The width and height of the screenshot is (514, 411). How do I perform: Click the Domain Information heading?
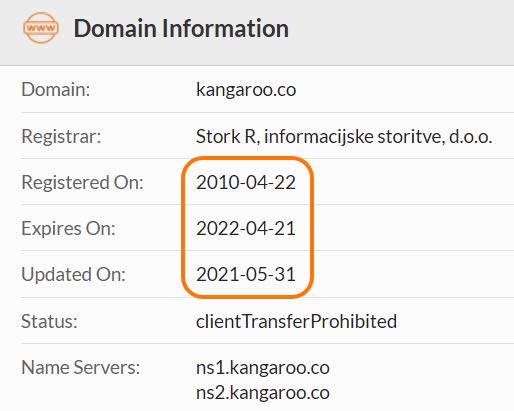pyautogui.click(x=181, y=28)
